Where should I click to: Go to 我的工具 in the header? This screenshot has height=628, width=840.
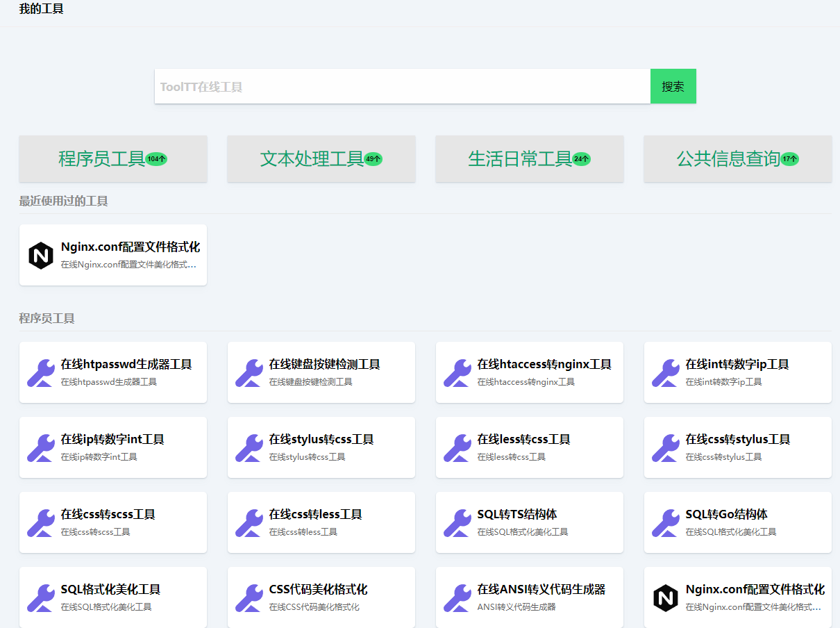click(41, 9)
